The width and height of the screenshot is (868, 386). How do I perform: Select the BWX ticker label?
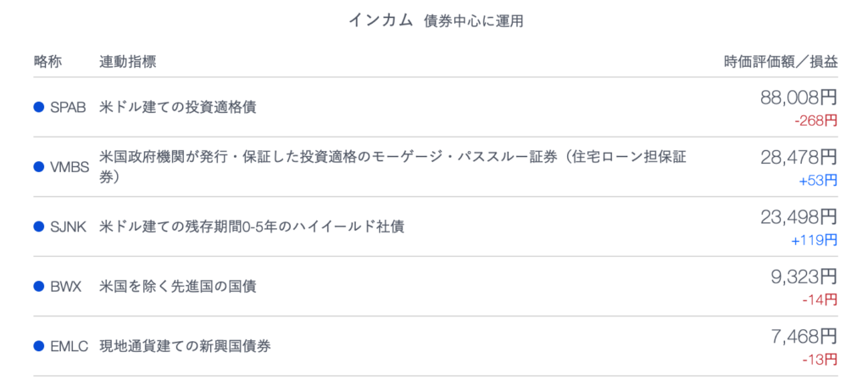tap(65, 287)
